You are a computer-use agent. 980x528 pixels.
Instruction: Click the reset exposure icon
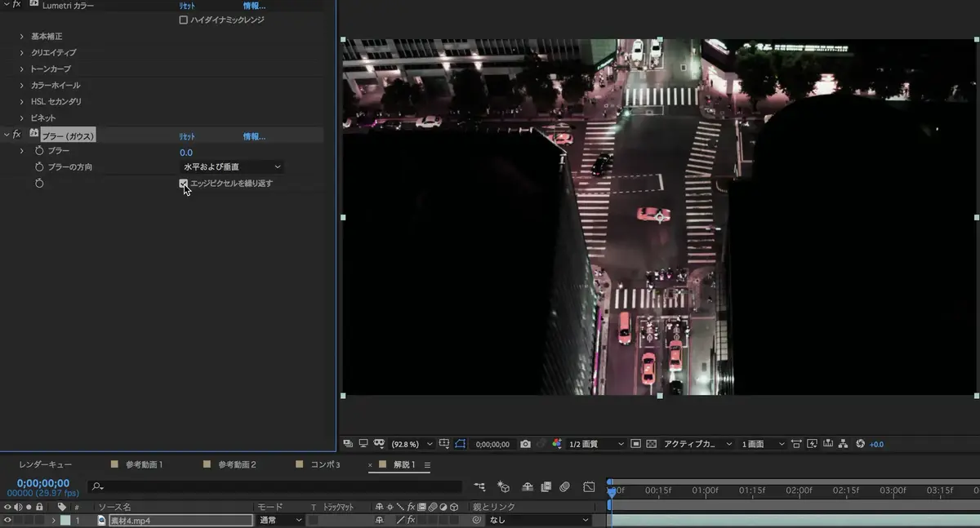coord(860,444)
